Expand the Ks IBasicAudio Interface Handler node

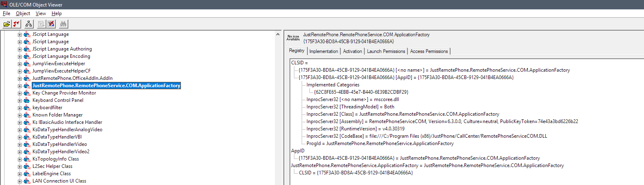click(x=20, y=123)
